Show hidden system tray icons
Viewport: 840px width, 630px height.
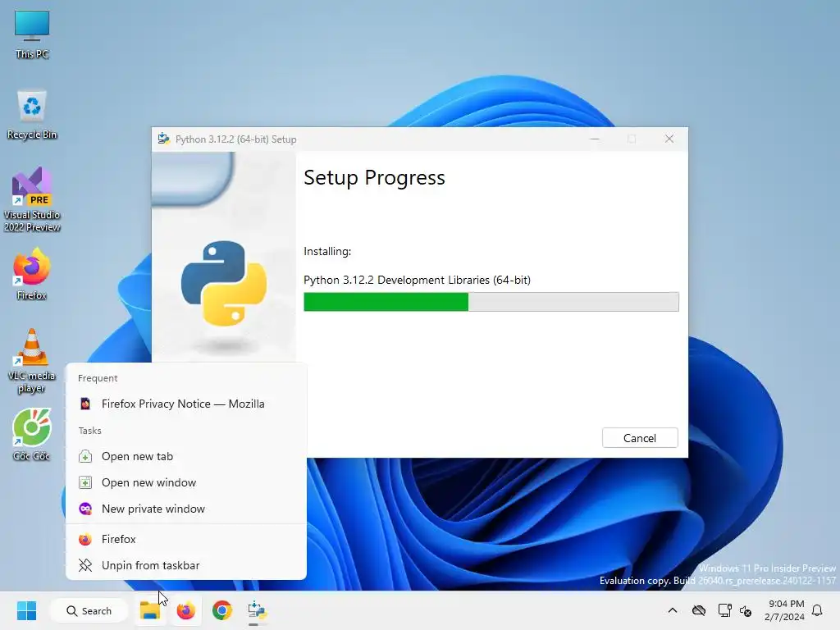coord(673,610)
